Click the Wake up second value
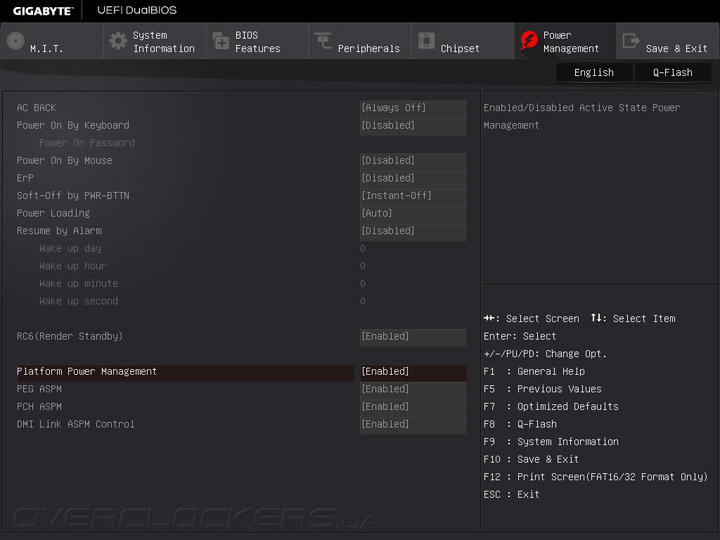Screen dimensions: 720x540 click(363, 301)
